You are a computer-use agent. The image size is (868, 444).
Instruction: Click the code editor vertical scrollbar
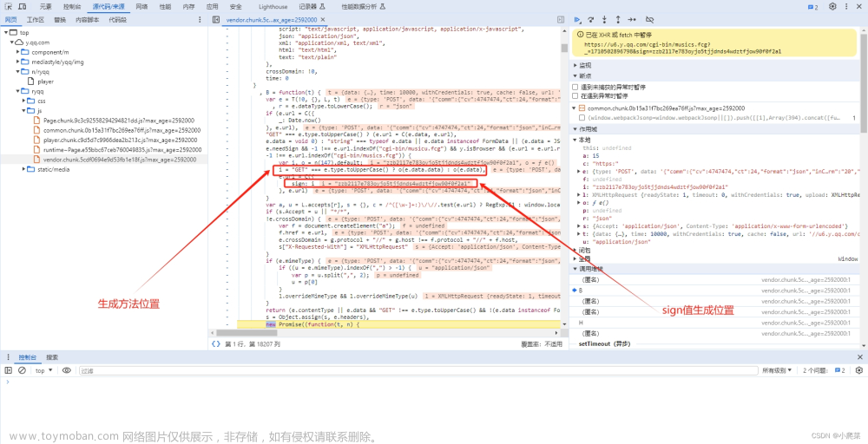[564, 48]
